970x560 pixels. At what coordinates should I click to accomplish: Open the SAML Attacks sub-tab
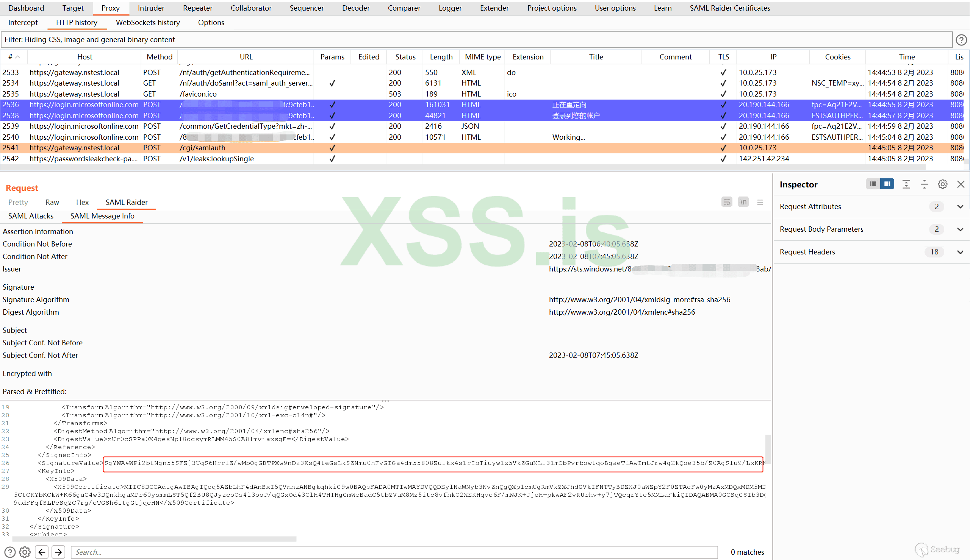[x=31, y=216]
